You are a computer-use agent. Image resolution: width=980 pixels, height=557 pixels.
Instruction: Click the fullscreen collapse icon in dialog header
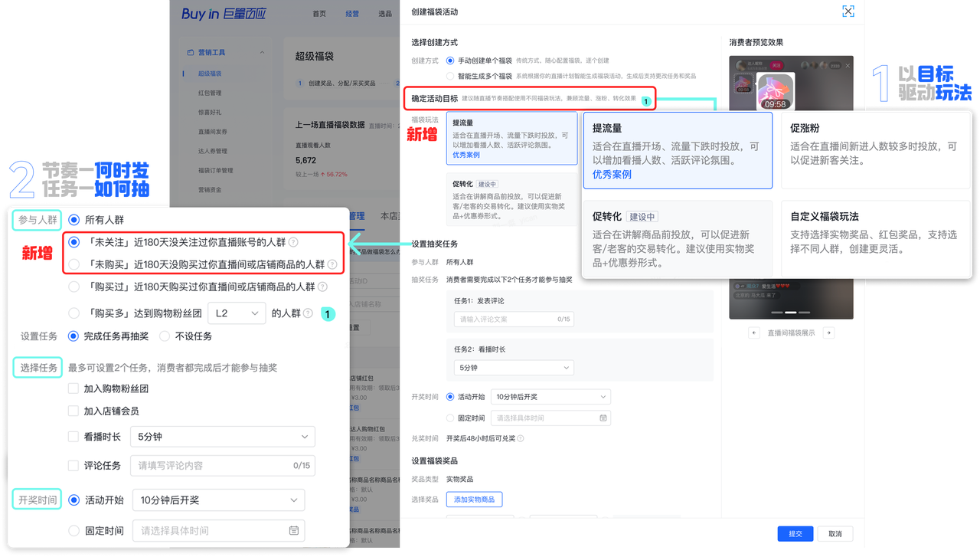point(847,11)
